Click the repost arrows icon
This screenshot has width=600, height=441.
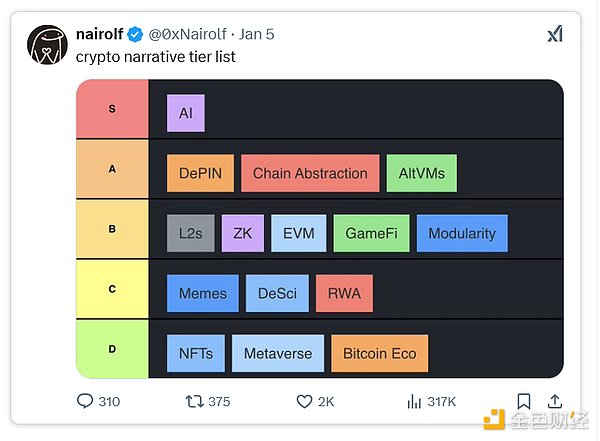(195, 401)
